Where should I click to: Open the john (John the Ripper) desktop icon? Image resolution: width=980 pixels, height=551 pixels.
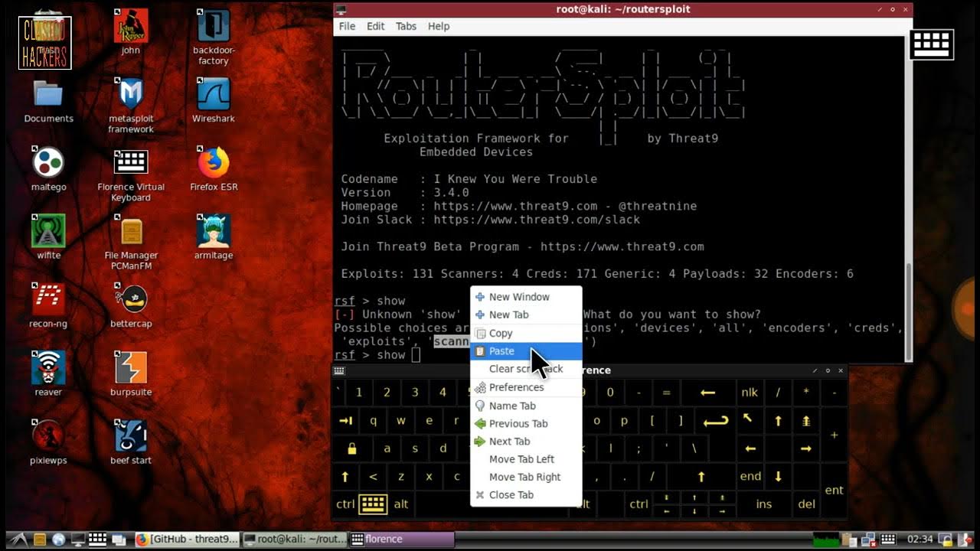click(x=131, y=33)
